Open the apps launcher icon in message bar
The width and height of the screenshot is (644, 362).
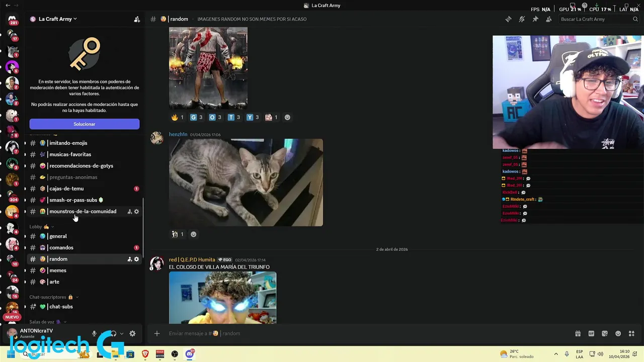(x=632, y=333)
